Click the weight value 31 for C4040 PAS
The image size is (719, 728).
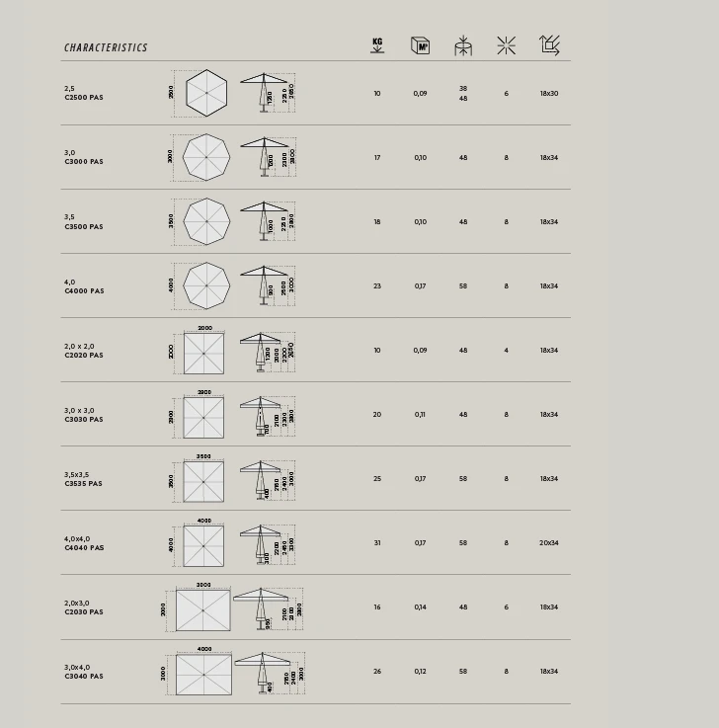coord(377,543)
